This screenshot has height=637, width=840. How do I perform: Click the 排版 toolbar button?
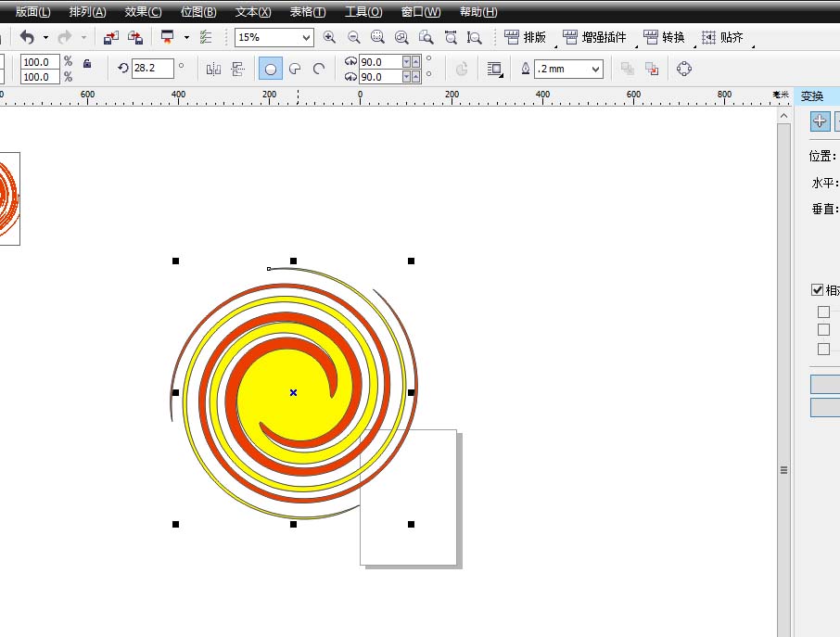click(525, 37)
